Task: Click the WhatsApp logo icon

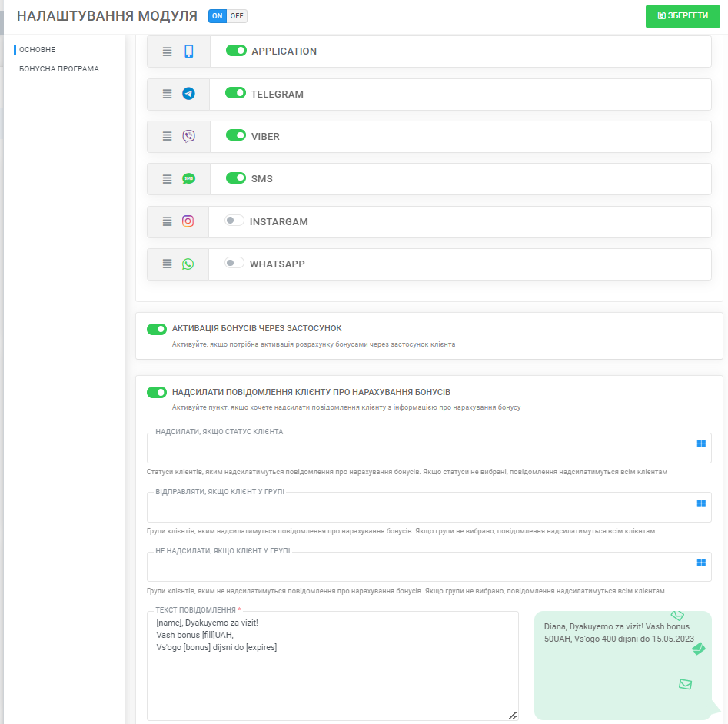Action: coord(188,264)
